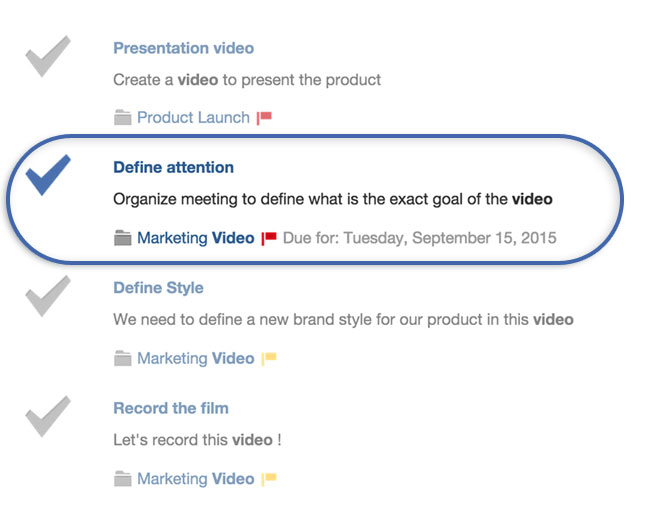
Task: Click the dark folder icon in Define attention
Action: [x=123, y=238]
